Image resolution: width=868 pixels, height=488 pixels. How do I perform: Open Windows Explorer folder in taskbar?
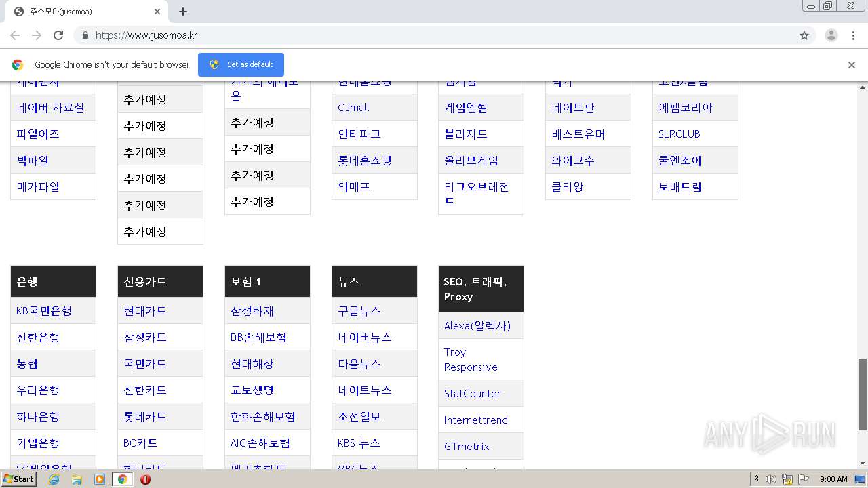coord(77,479)
